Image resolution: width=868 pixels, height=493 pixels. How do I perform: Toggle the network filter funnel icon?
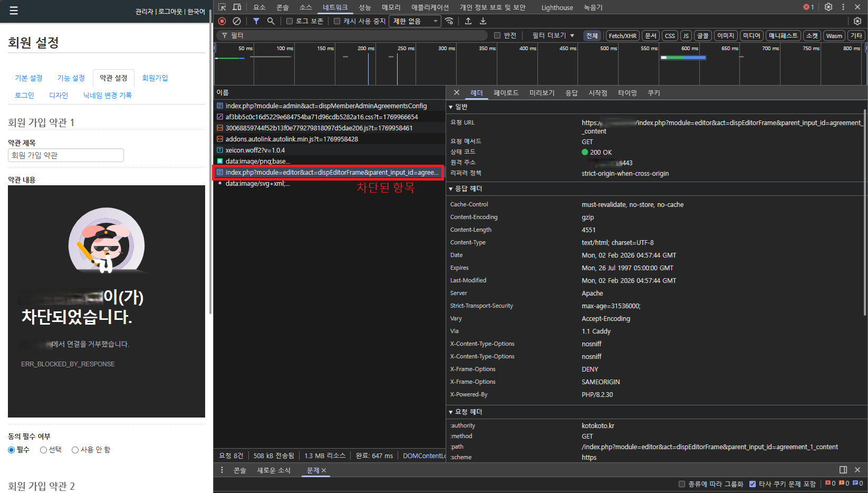coord(256,21)
